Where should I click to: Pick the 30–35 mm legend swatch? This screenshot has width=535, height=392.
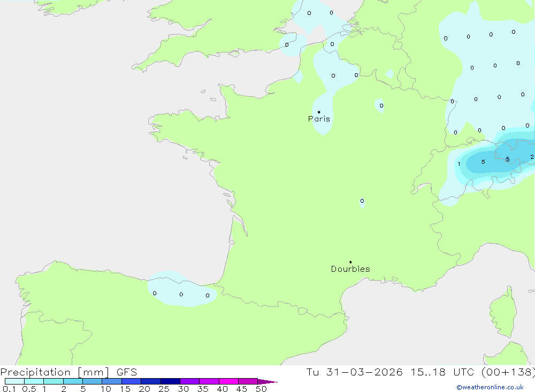pyautogui.click(x=190, y=381)
